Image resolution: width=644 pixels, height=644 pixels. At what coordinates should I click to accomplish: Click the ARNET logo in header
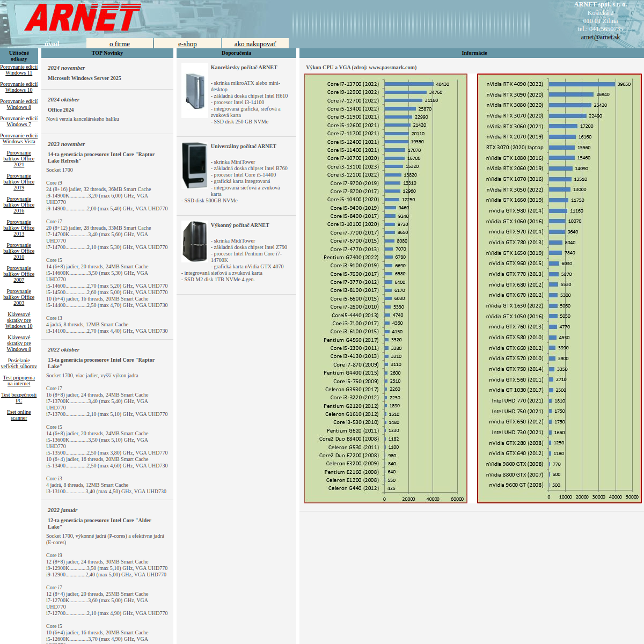tap(83, 17)
